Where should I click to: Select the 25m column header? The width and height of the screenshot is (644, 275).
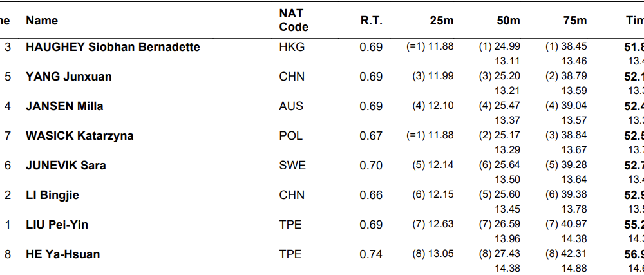[x=441, y=21]
